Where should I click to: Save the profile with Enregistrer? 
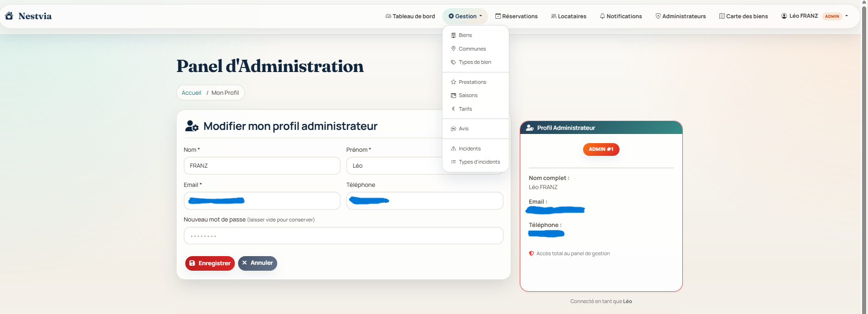(x=210, y=263)
